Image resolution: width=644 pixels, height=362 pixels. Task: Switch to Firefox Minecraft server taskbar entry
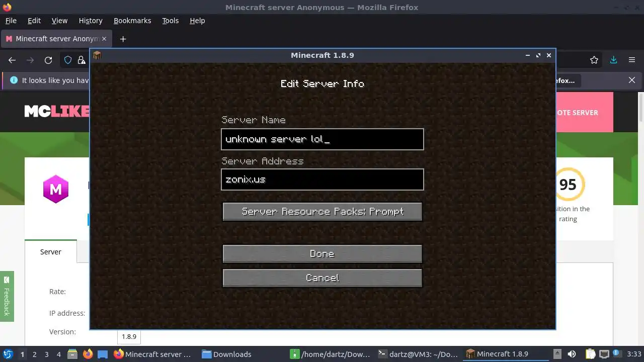pyautogui.click(x=153, y=354)
